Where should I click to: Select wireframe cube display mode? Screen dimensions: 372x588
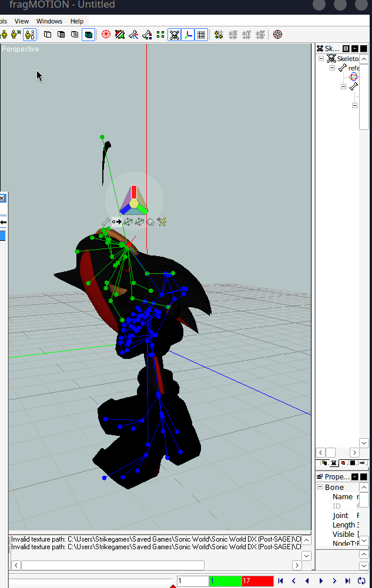tap(48, 35)
